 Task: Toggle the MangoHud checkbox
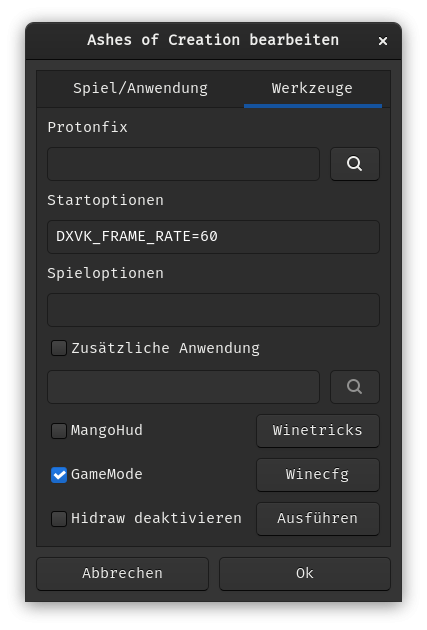(x=59, y=431)
